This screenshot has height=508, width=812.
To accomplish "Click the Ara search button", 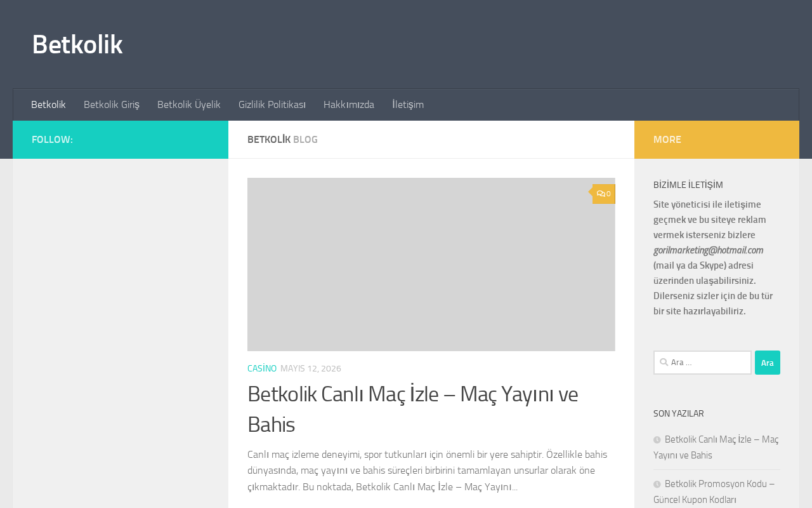I will click(x=768, y=363).
